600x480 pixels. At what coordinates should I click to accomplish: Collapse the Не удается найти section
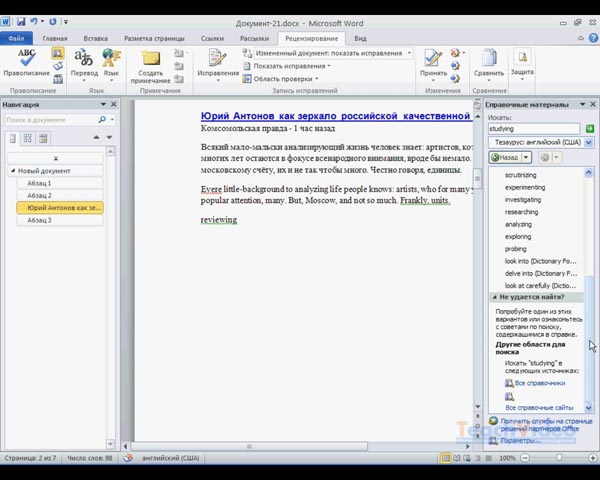(493, 297)
